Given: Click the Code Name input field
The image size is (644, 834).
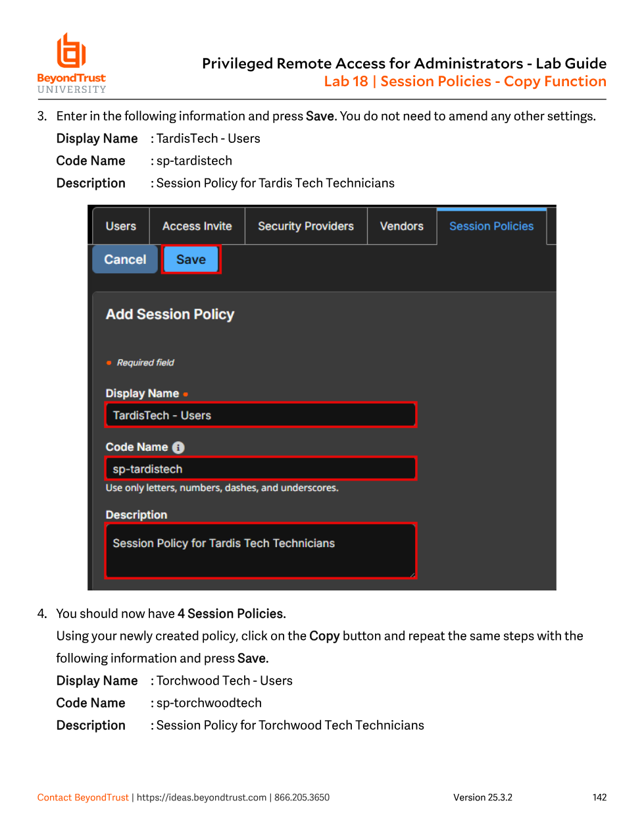Looking at the screenshot, I should point(261,469).
